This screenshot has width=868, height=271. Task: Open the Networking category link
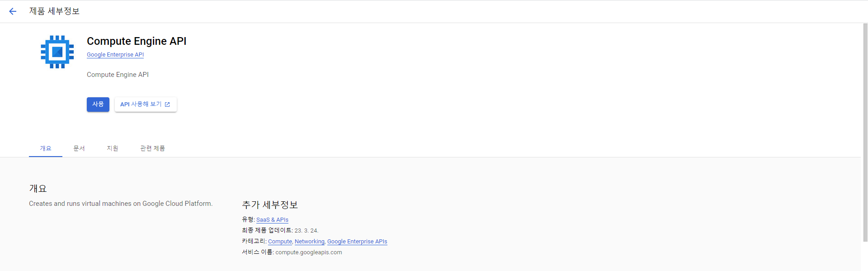[x=310, y=242]
